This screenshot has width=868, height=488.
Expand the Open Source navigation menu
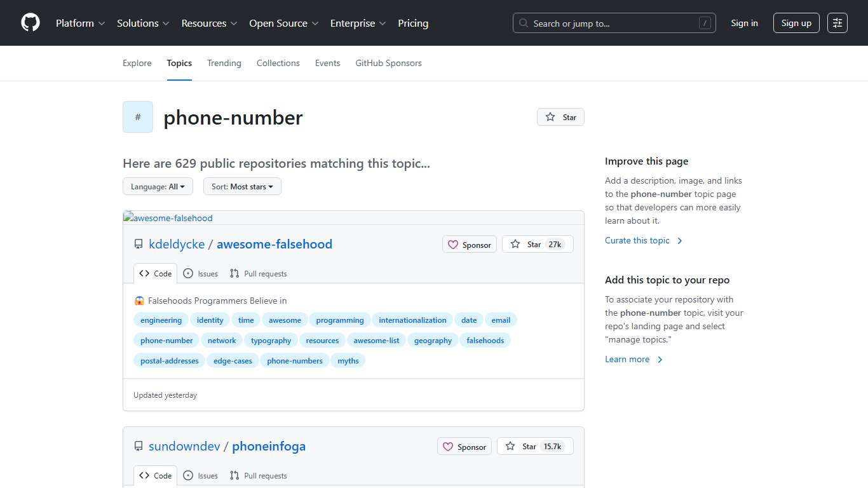click(x=283, y=23)
